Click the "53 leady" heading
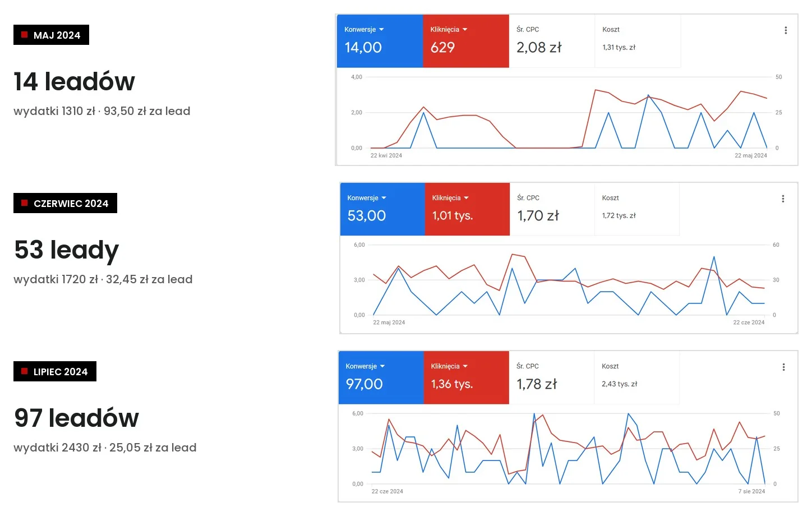This screenshot has width=812, height=516. [66, 250]
